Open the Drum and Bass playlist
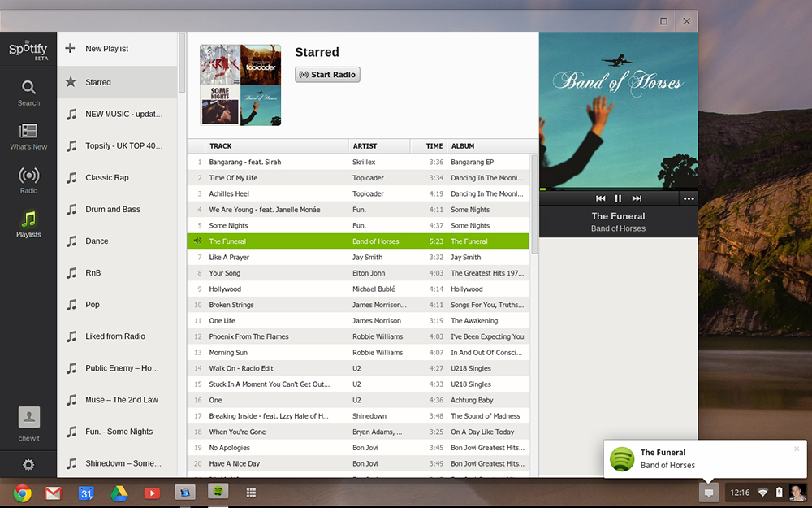The height and width of the screenshot is (508, 812). click(118, 210)
